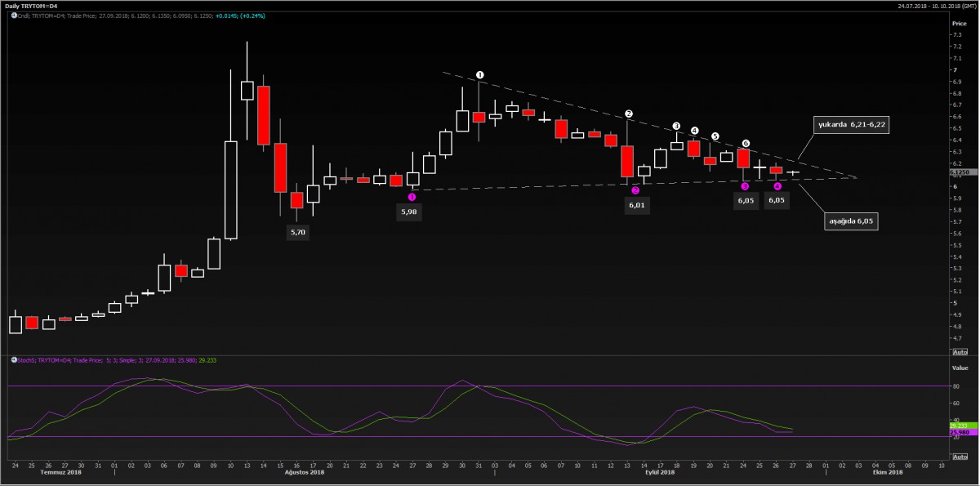Select magenta circle marker number 2
980x486 pixels.
coord(635,190)
